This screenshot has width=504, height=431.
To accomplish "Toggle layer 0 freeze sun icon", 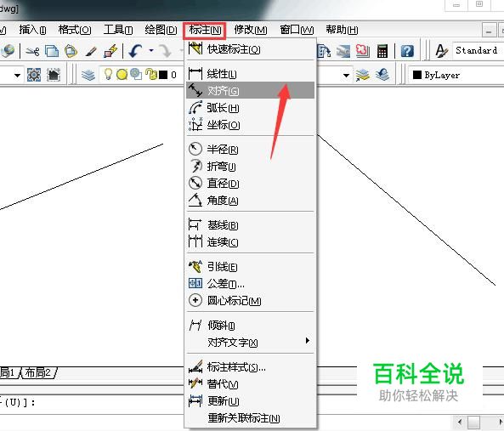I will [x=122, y=75].
